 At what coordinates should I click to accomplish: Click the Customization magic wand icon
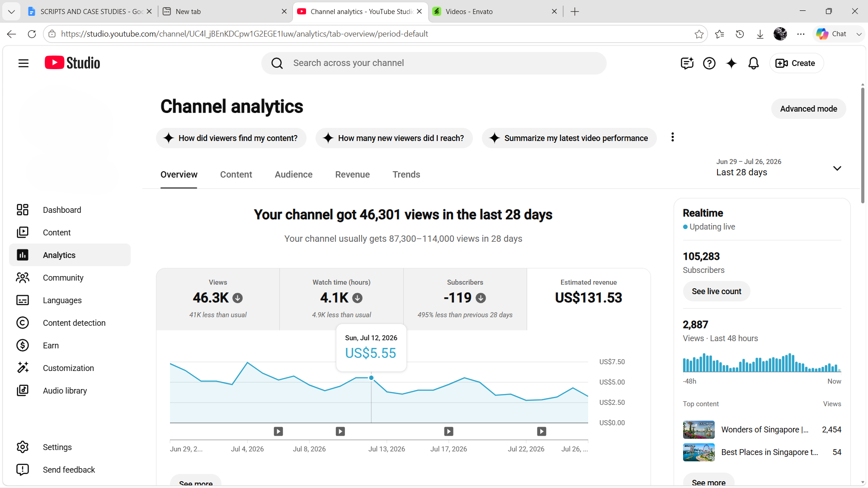[23, 368]
